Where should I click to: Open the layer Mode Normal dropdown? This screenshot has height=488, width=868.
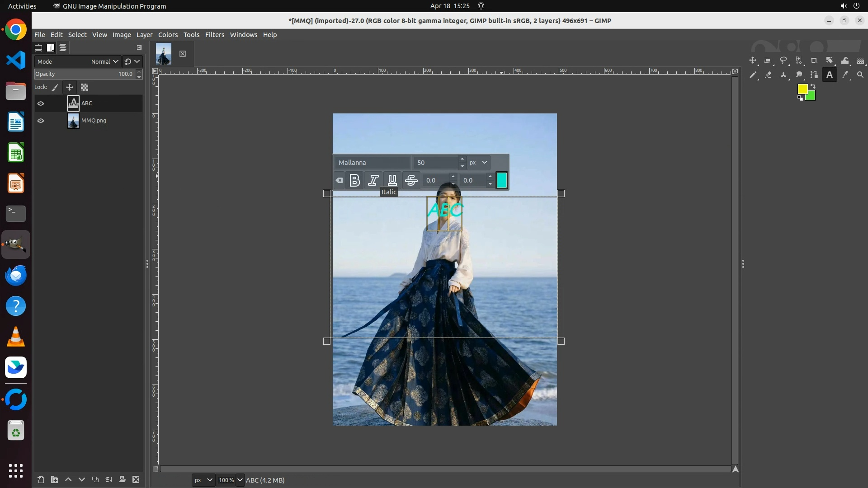click(104, 61)
